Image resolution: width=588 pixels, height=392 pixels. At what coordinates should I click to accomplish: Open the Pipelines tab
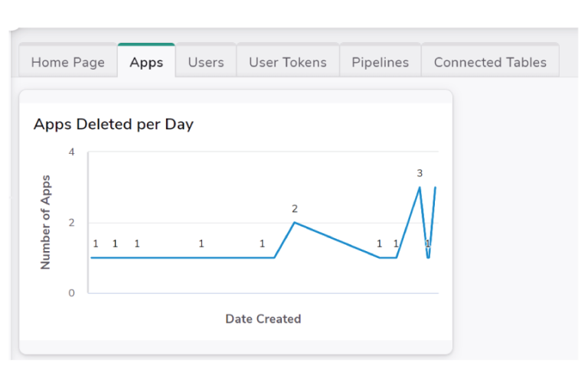[380, 63]
